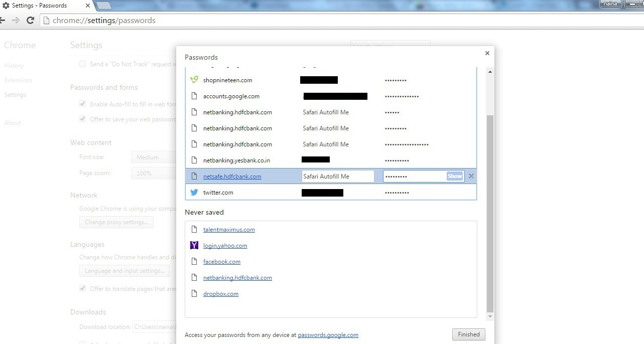Open a new tab with the new-tab button
This screenshot has width=644, height=344.
[103, 6]
